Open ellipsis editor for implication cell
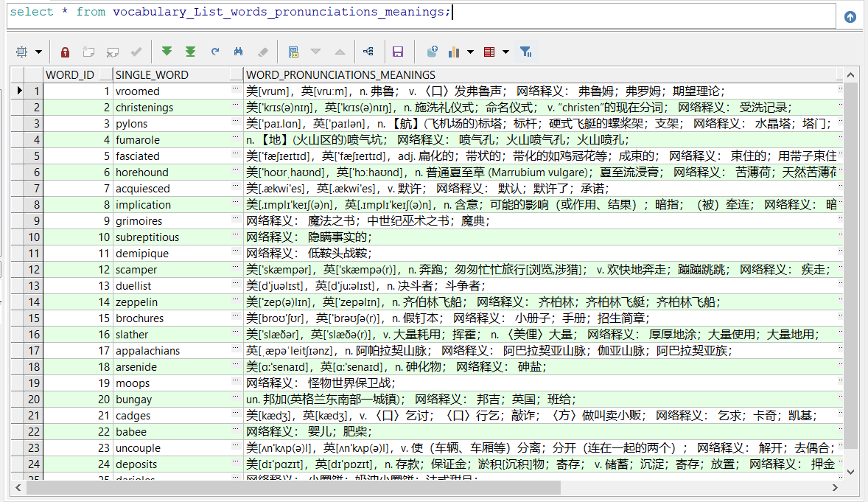The height and width of the screenshot is (502, 868). coord(235,202)
